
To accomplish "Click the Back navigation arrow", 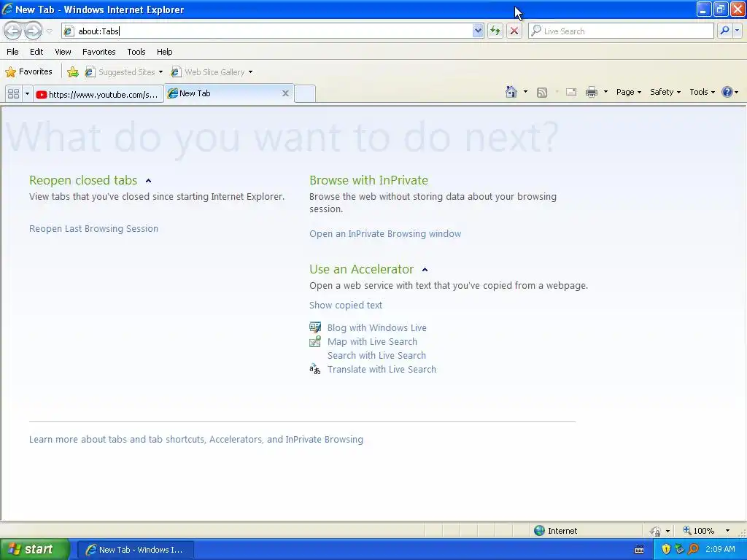I will point(13,31).
